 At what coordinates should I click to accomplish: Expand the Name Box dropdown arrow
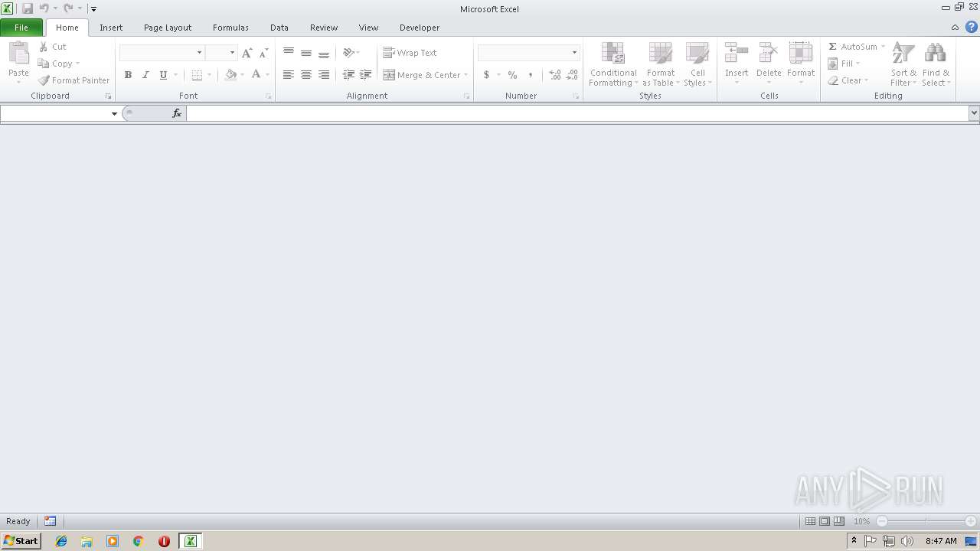point(114,113)
